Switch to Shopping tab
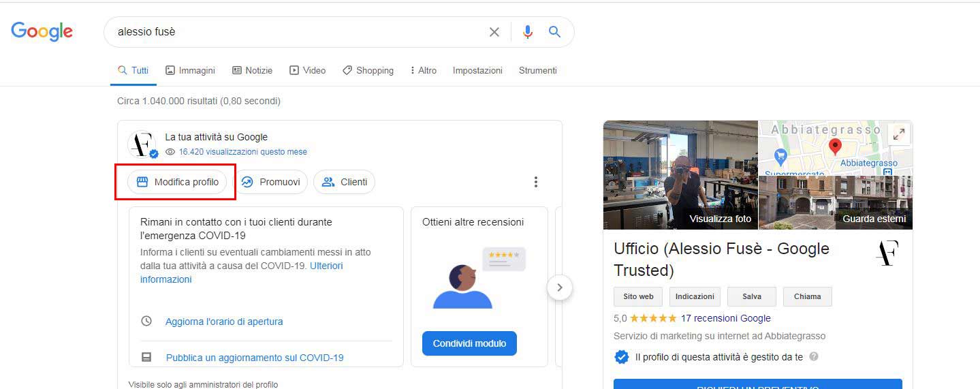The image size is (980, 389). [x=368, y=70]
